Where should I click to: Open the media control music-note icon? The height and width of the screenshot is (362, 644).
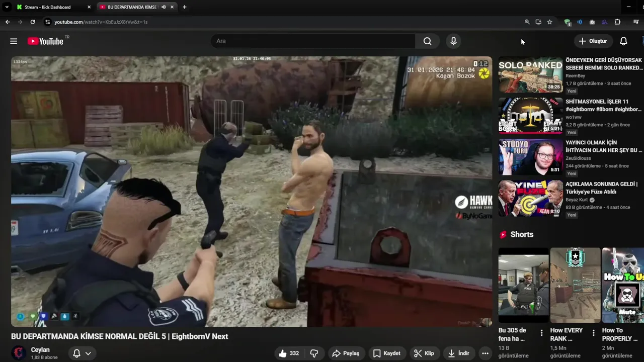[x=636, y=22]
